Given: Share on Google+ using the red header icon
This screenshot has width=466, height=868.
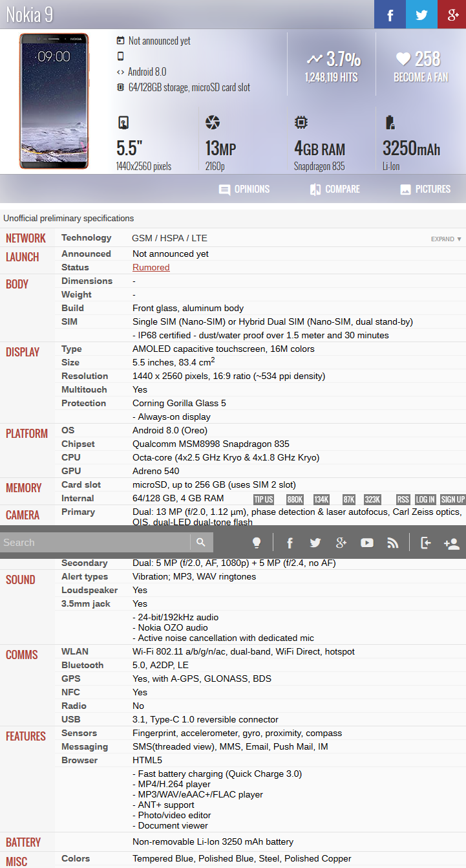Looking at the screenshot, I should [x=452, y=14].
